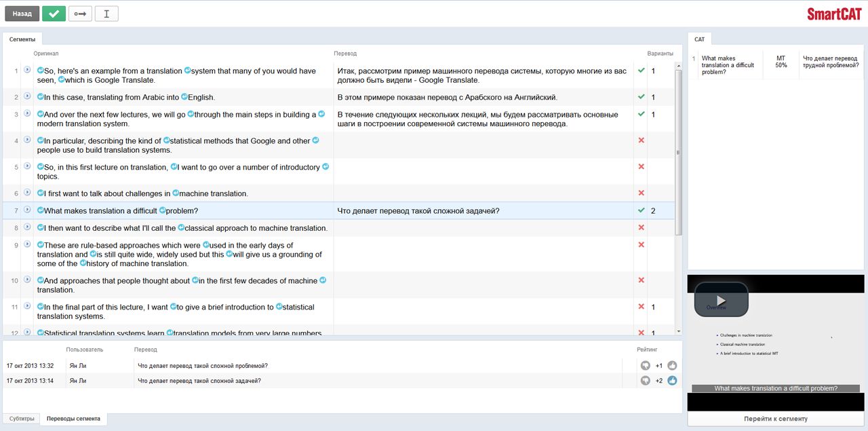Click the text cursor toolbar button
This screenshot has height=431, width=868.
coord(106,14)
